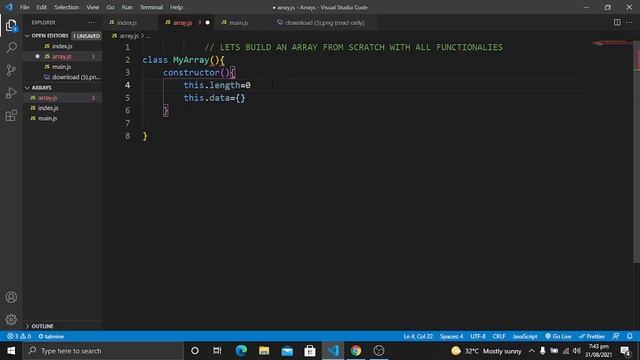
Task: Click the feedback icon in status bar
Action: [x=616, y=336]
